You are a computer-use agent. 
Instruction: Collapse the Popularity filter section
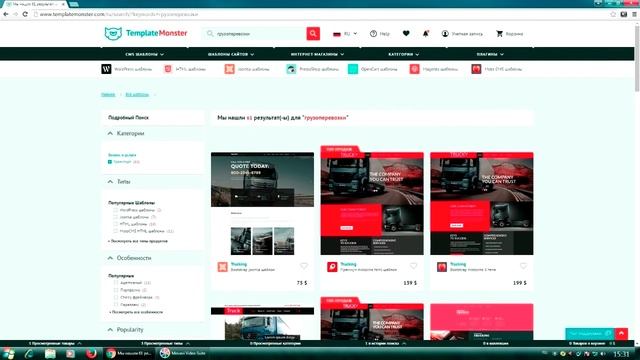pyautogui.click(x=110, y=329)
